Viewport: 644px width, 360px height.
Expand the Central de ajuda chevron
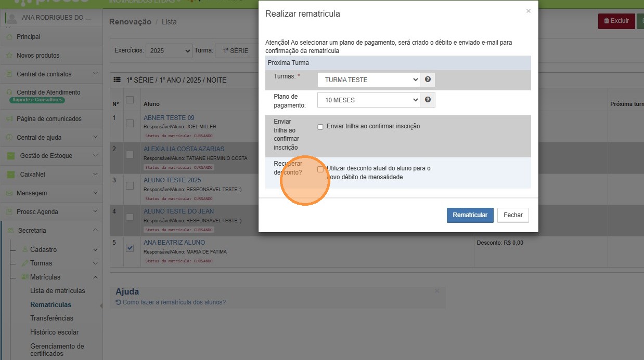95,138
